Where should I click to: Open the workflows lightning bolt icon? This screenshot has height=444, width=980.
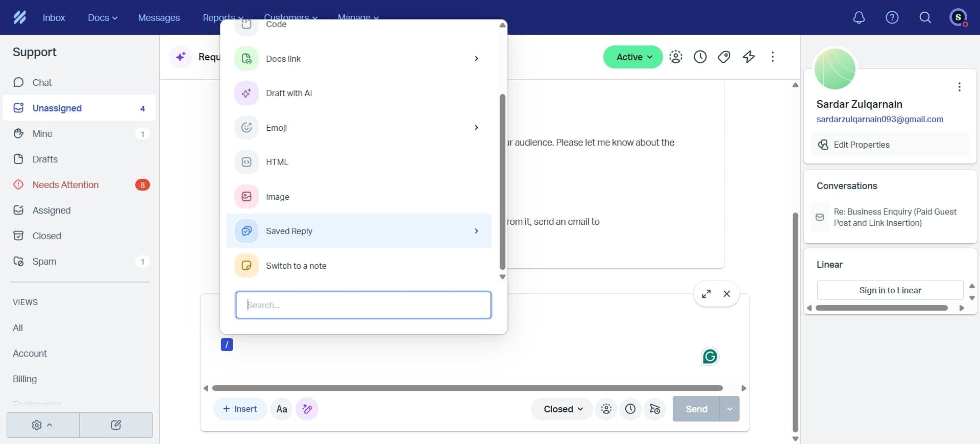click(x=748, y=57)
